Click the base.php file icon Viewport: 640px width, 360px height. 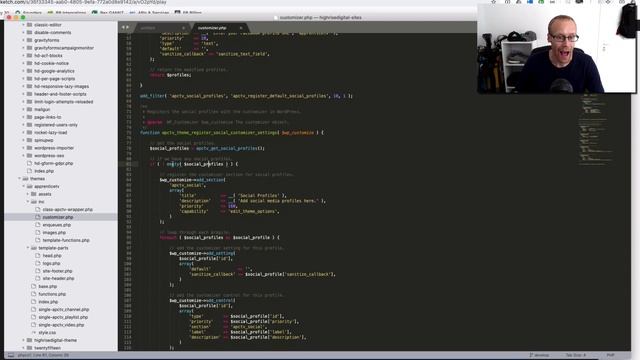[x=34, y=287]
